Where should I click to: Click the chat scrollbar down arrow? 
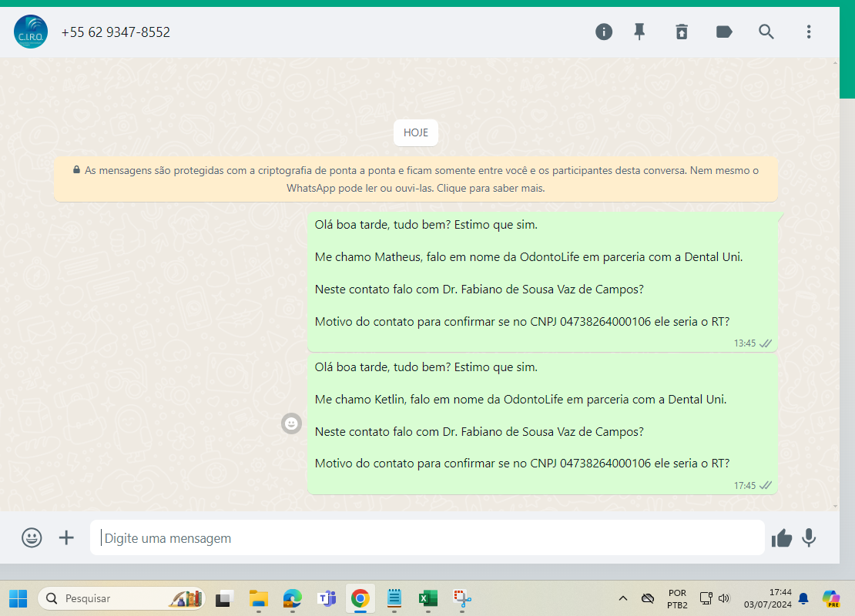(836, 507)
